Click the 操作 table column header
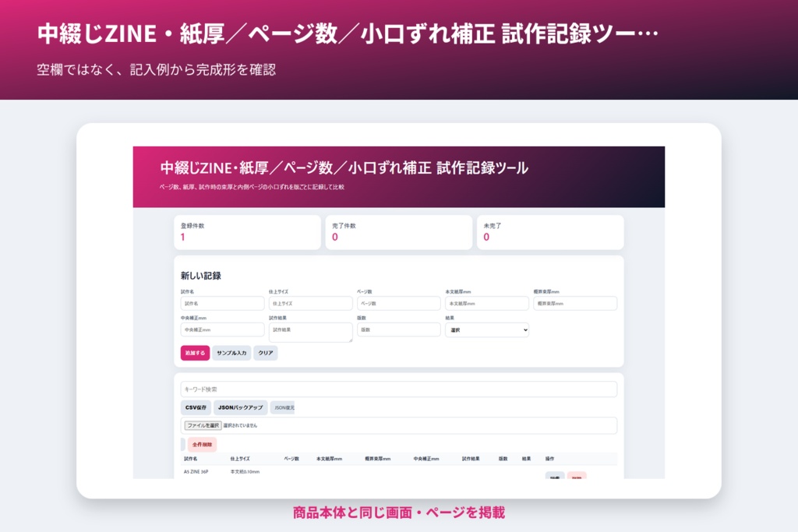798x532 pixels. pyautogui.click(x=549, y=459)
